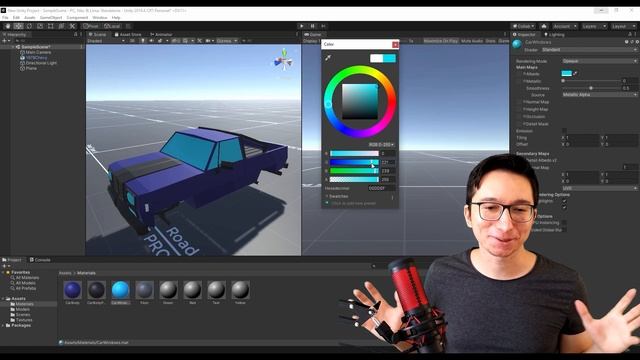The width and height of the screenshot is (640, 360).
Task: Open the Gizmos dropdown in Scene view
Action: tap(227, 41)
